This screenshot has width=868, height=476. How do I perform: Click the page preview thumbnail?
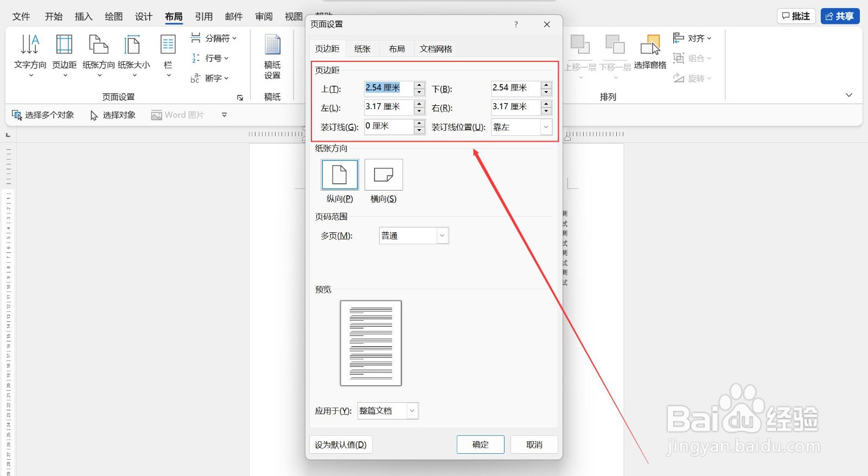(x=371, y=343)
